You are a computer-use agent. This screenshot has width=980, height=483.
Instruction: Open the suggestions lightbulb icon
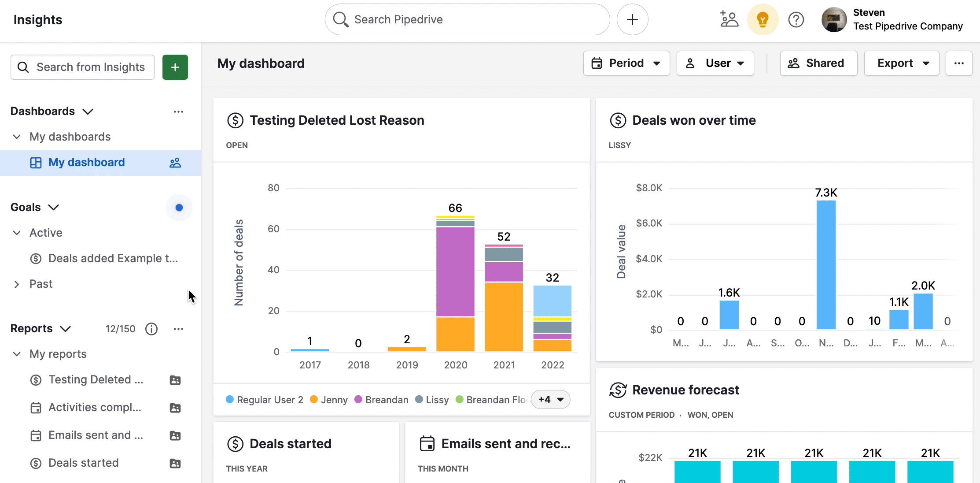click(x=763, y=19)
